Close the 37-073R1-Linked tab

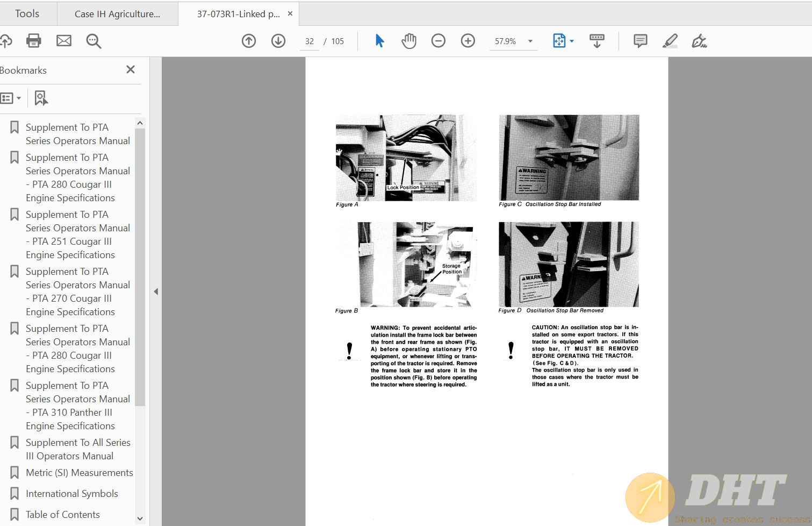(290, 14)
